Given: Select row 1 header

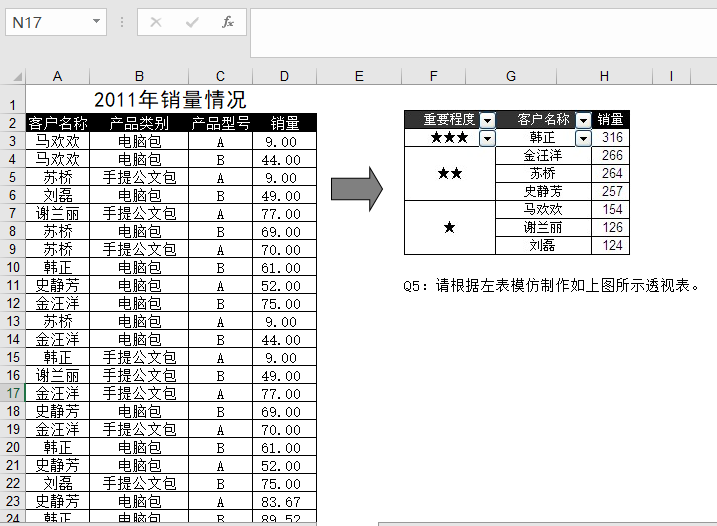Looking at the screenshot, I should tap(13, 99).
